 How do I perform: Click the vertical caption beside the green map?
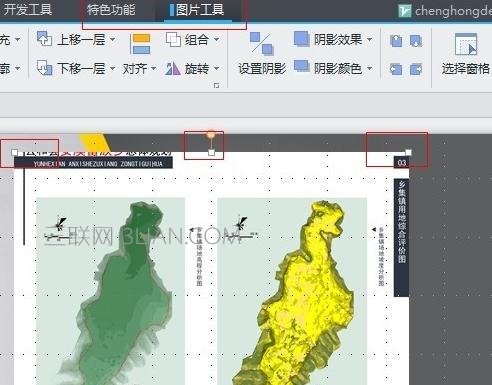tap(199, 256)
